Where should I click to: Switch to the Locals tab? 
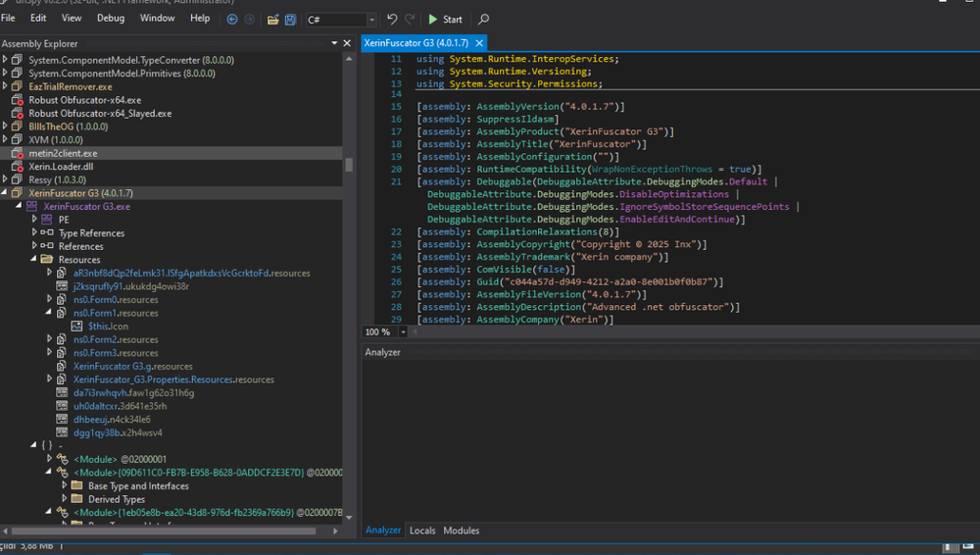point(422,530)
